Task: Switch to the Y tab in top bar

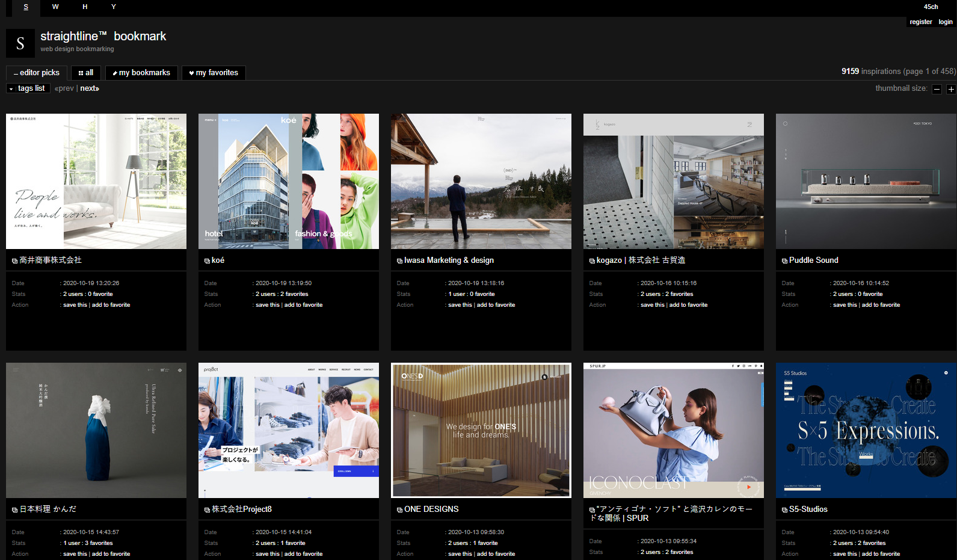Action: (x=114, y=7)
